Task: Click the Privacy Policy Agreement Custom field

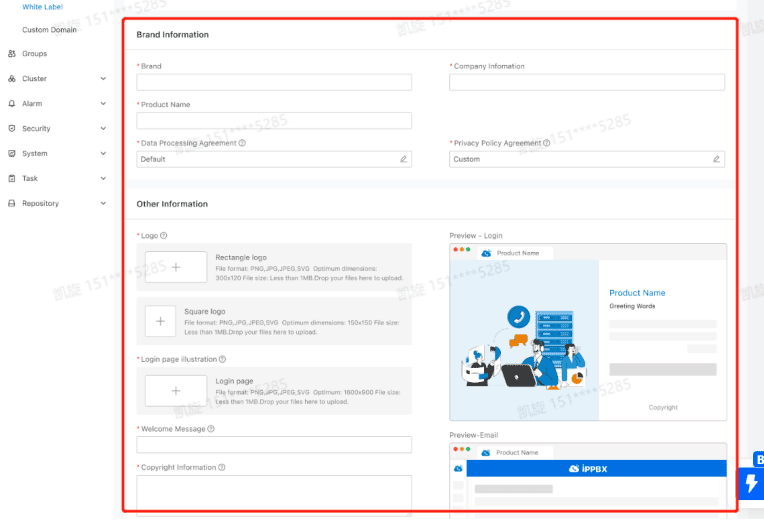Action: tap(587, 159)
